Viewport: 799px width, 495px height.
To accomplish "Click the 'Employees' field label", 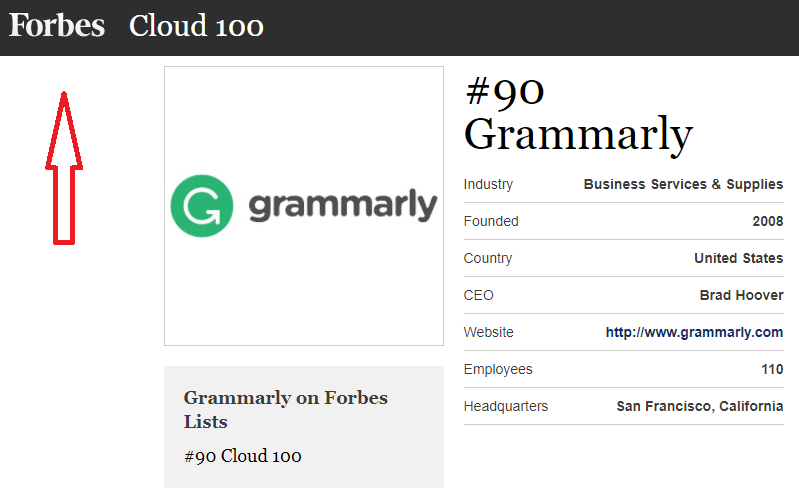I will tap(498, 370).
